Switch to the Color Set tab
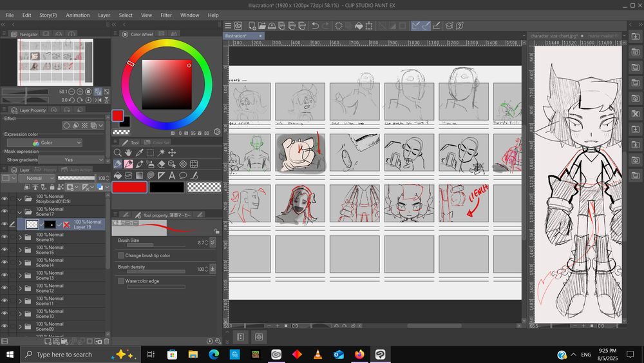The width and height of the screenshot is (644, 363). (x=157, y=142)
